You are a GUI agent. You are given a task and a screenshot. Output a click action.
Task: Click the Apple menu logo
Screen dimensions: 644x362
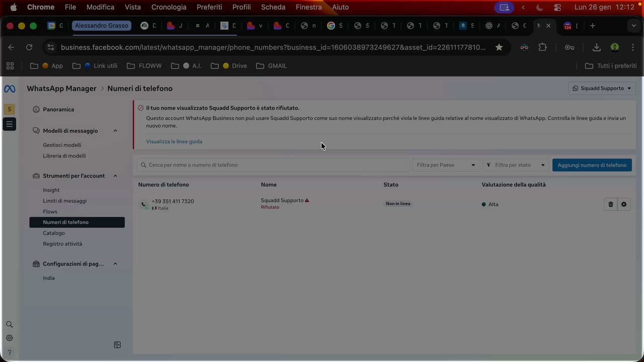(x=14, y=7)
